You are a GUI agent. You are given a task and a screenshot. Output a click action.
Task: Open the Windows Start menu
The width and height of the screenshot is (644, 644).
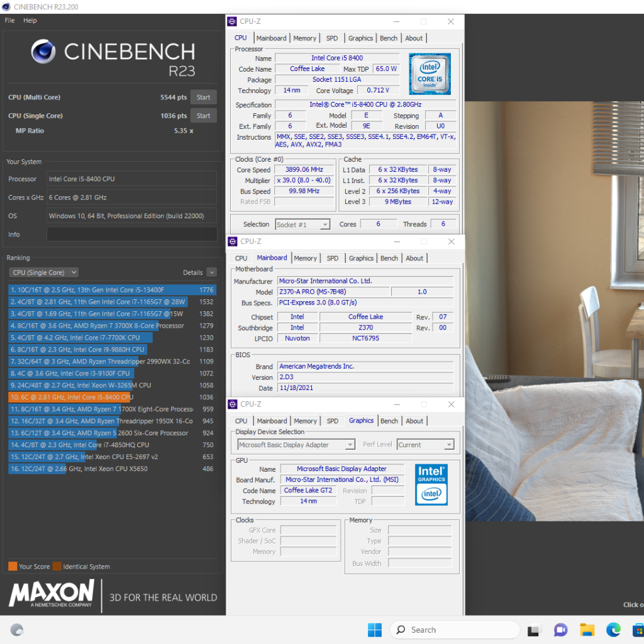374,630
